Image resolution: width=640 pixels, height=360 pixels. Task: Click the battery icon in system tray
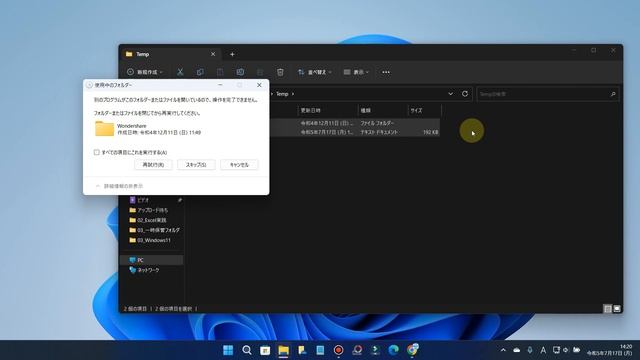pos(576,350)
